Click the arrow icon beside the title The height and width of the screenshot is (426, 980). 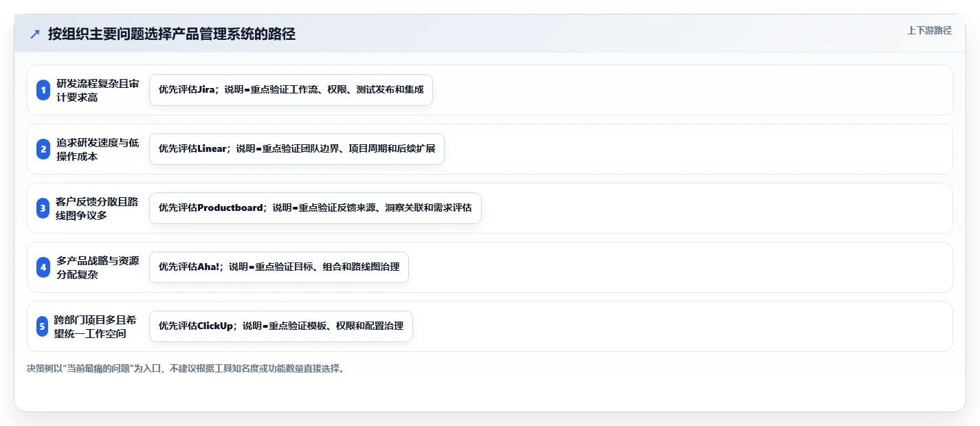(x=35, y=34)
